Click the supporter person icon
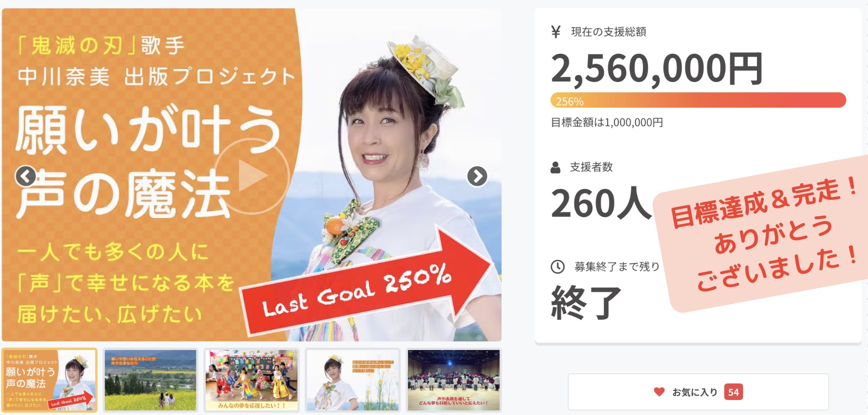The width and height of the screenshot is (868, 415). (556, 167)
